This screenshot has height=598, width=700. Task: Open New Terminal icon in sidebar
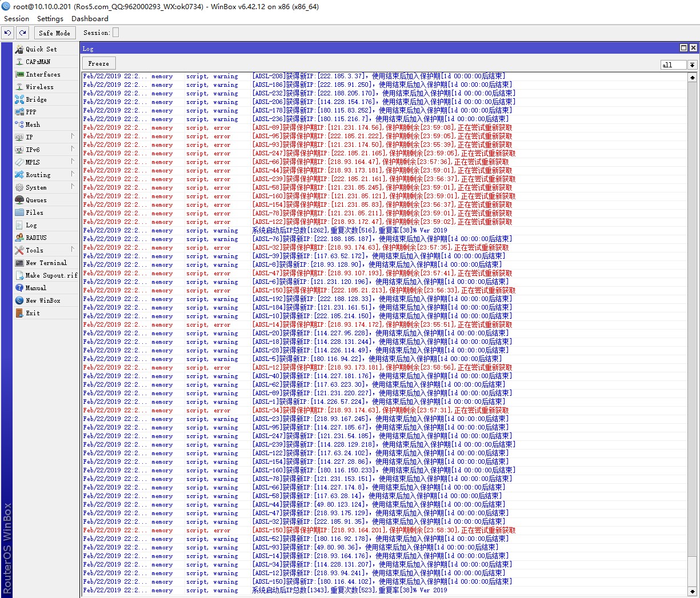(x=19, y=263)
